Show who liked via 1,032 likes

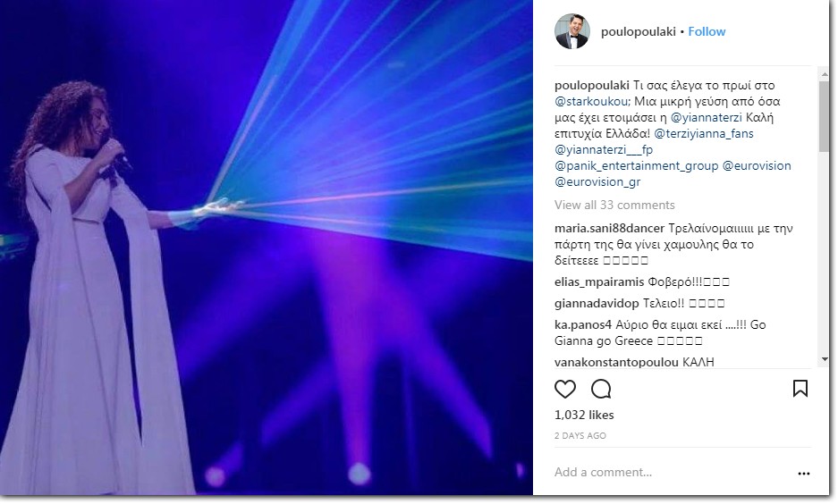coord(584,415)
